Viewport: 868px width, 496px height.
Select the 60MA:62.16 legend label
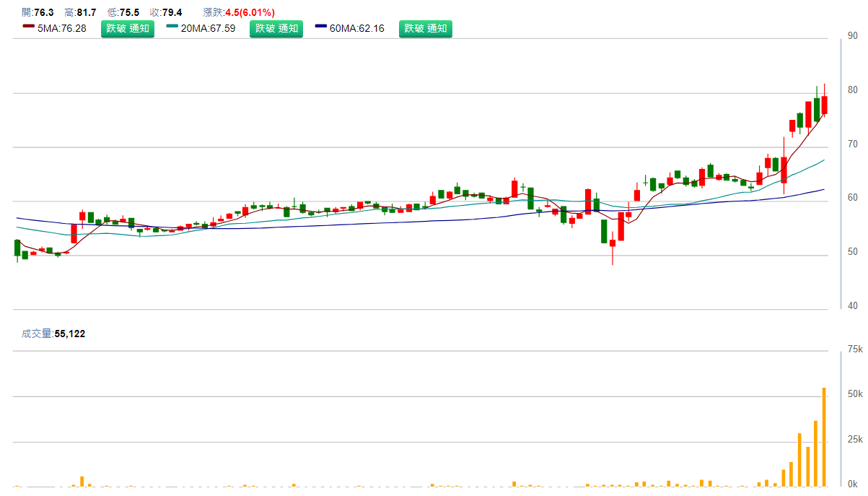point(357,29)
